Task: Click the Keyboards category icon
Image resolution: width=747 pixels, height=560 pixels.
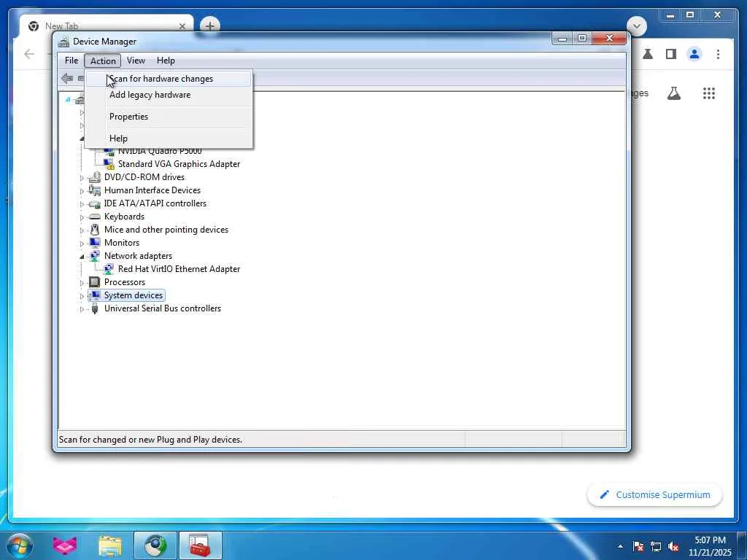Action: 95,217
